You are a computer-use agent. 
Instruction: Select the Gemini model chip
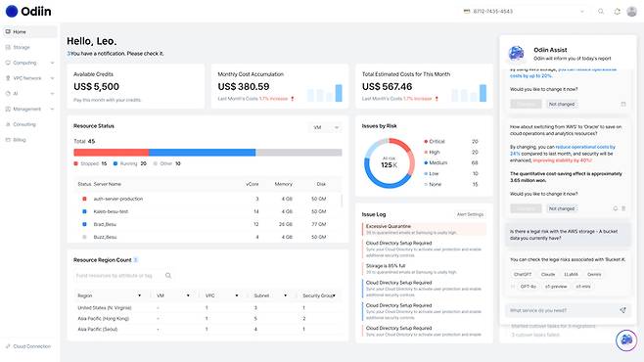(594, 274)
